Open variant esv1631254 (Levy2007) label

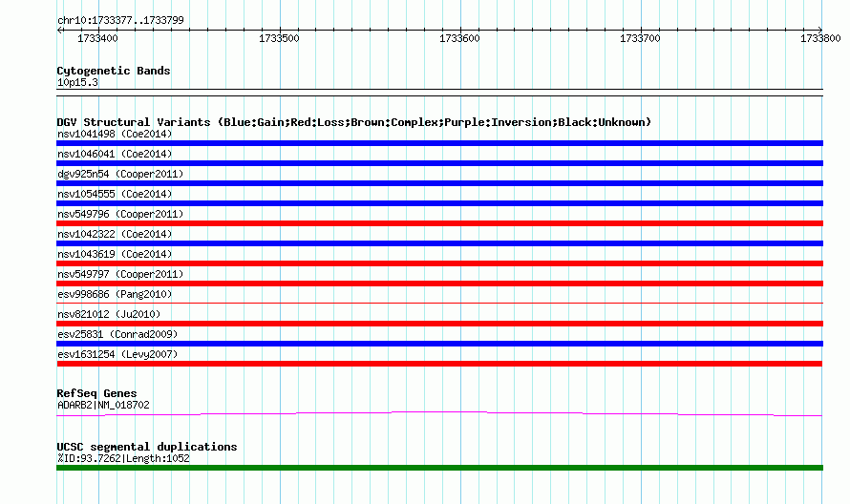point(117,354)
